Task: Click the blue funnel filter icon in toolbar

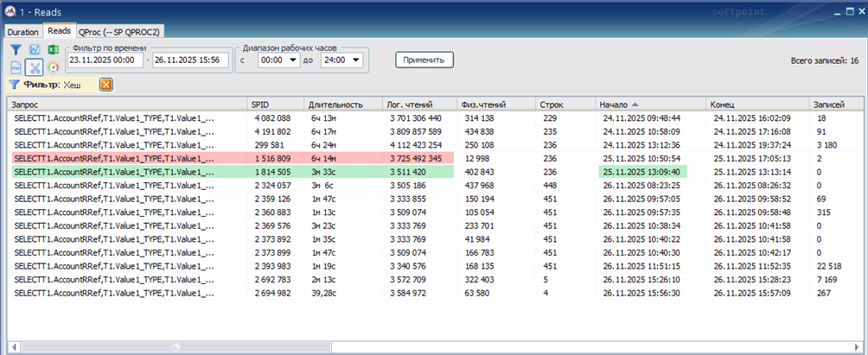Action: 16,50
